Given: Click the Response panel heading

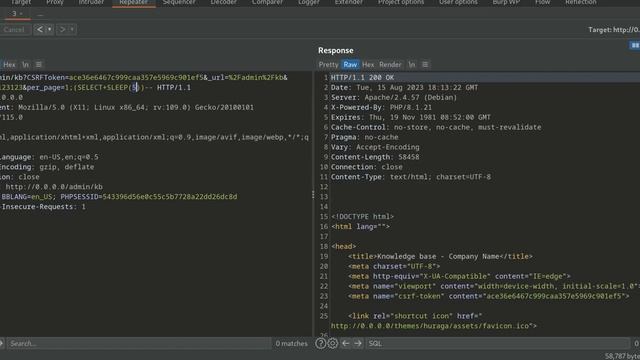Looking at the screenshot, I should (x=336, y=50).
